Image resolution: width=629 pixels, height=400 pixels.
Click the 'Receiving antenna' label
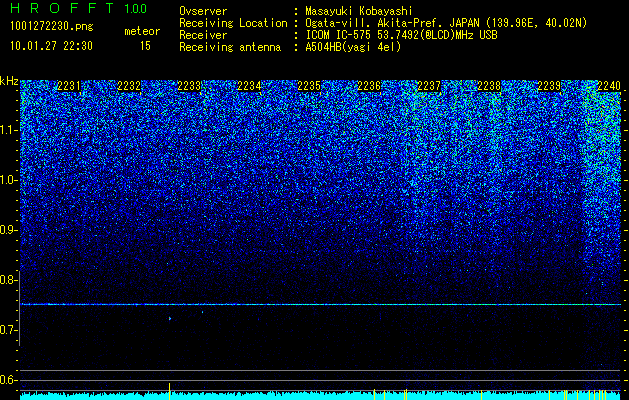pyautogui.click(x=230, y=47)
